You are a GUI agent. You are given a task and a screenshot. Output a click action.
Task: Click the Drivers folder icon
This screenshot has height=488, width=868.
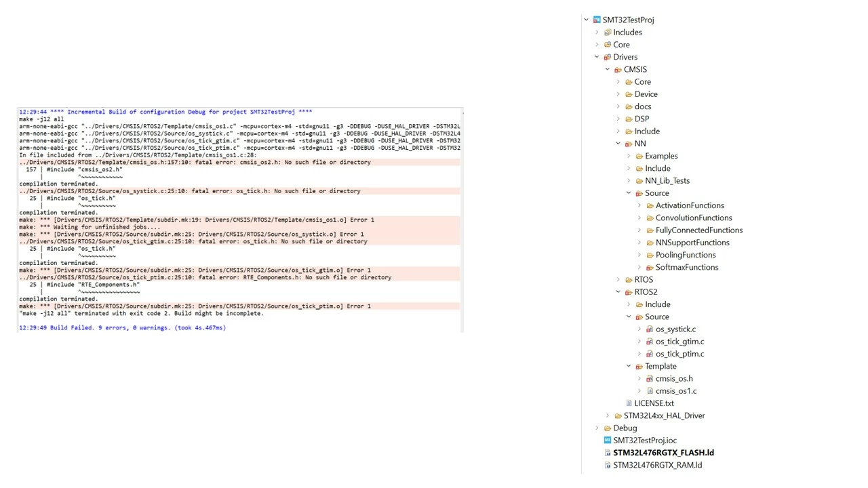(608, 57)
